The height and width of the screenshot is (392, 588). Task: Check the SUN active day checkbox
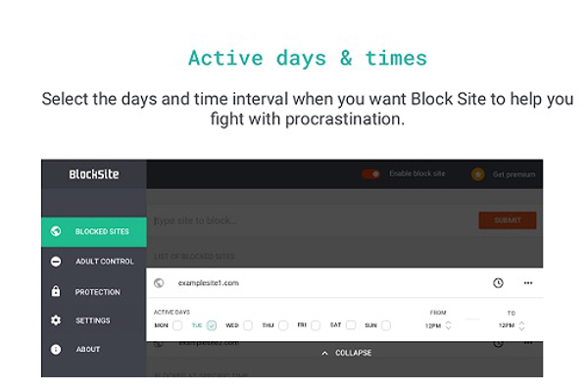click(386, 325)
